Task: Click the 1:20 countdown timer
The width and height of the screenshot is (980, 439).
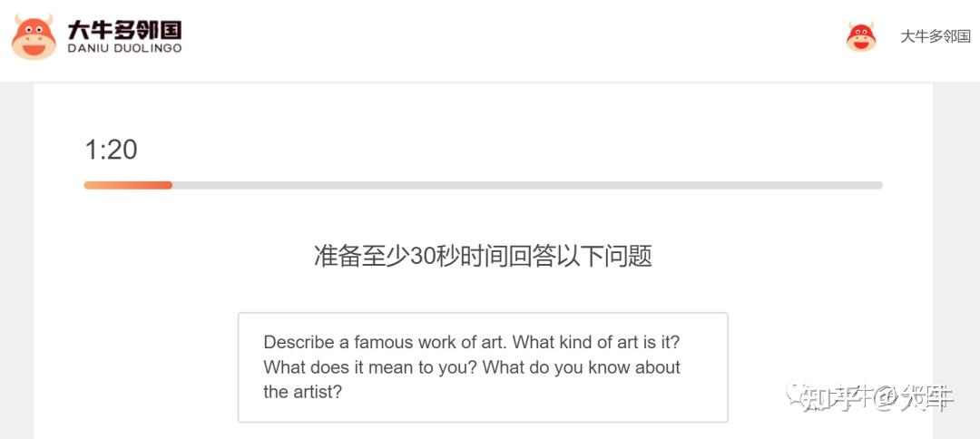Action: tap(112, 151)
